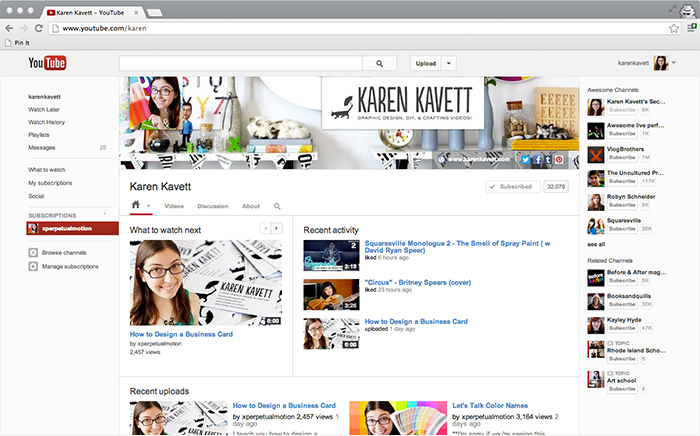Viewport: 700px width, 436px height.
Task: Open What to watch
Action: (x=46, y=170)
